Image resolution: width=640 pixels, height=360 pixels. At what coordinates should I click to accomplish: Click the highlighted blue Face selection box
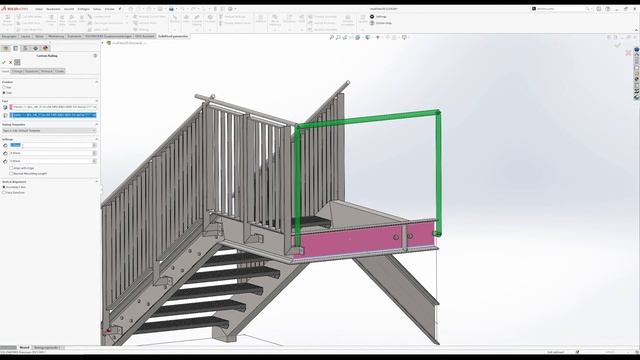[x=53, y=115]
